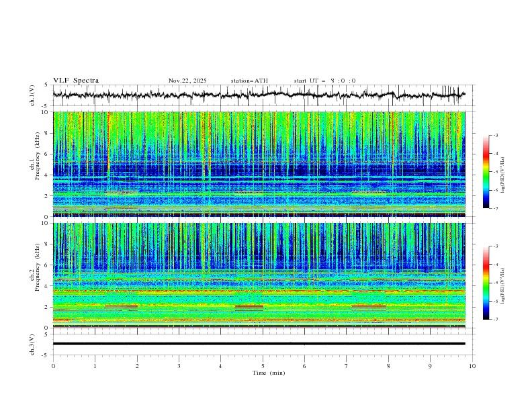Viewport: 532px width, 411px height.
Task: Click the "10" kHz tick on ch.1 frequency axis
Action: [x=46, y=112]
